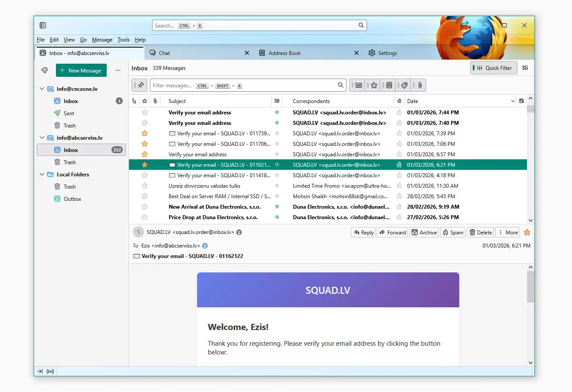Click contact icon next to recipient info@abcserviss.lv
572x392 pixels.
point(205,246)
